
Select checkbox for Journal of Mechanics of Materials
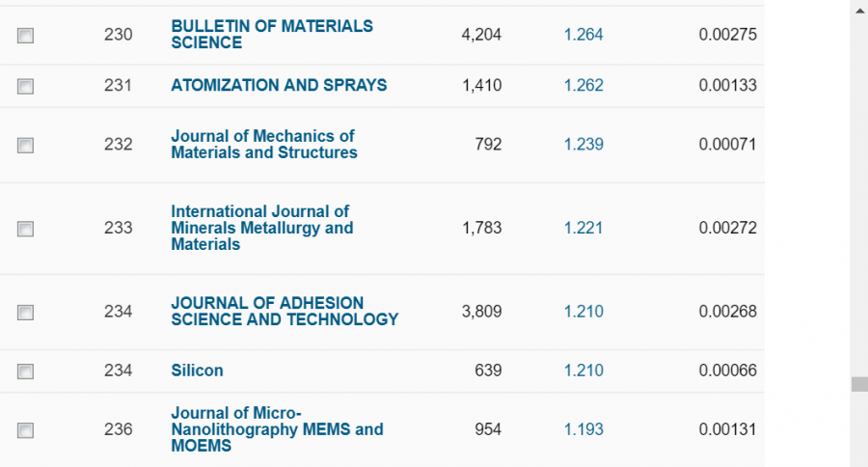click(25, 145)
